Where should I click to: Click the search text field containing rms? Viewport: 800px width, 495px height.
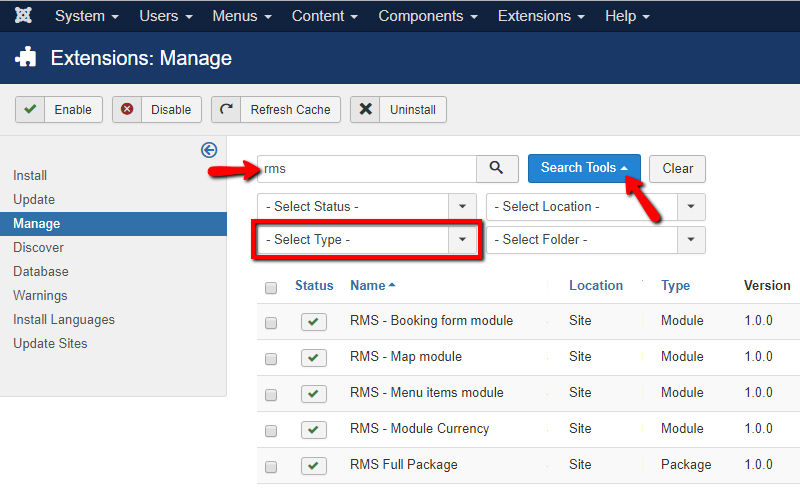[365, 169]
